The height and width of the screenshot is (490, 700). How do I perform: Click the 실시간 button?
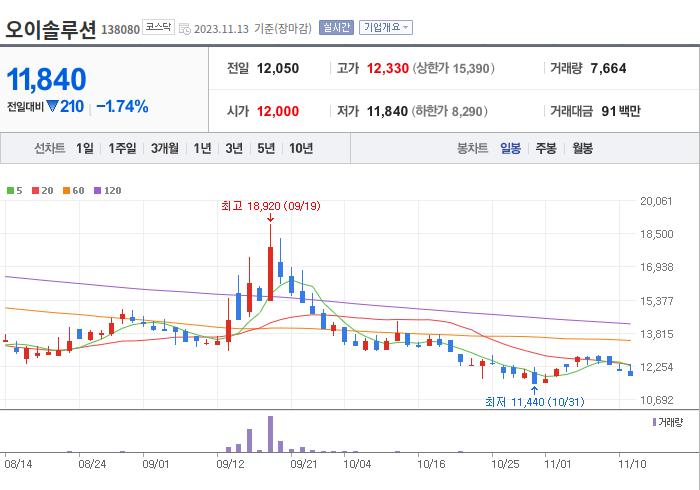336,28
